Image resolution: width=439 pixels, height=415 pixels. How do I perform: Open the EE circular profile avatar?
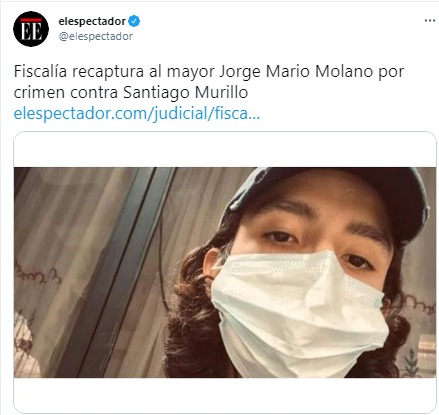point(31,29)
